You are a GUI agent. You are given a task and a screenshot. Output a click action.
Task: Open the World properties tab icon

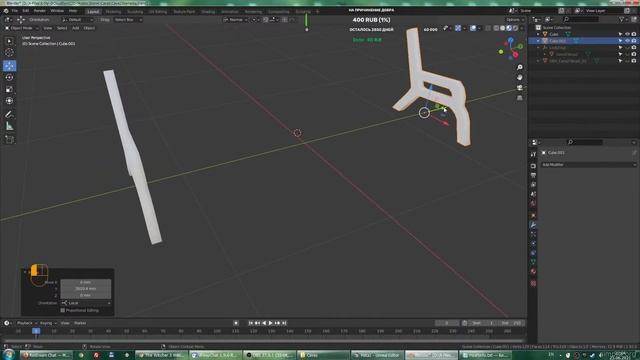pyautogui.click(x=533, y=203)
